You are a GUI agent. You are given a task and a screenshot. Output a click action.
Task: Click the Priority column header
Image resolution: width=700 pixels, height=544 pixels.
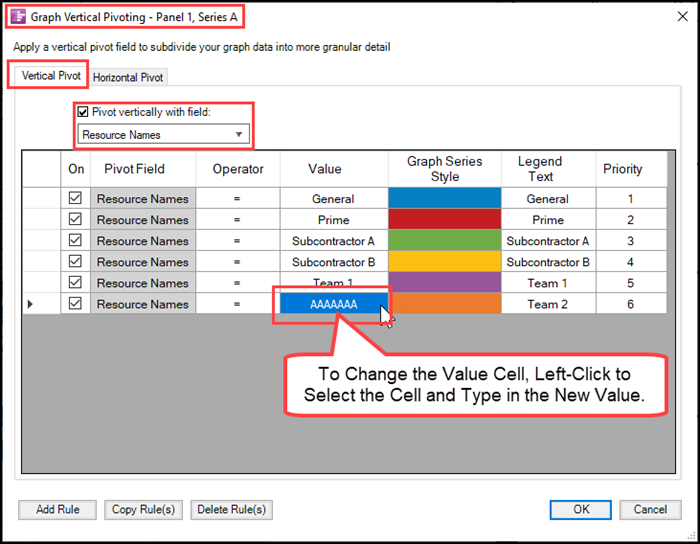pos(631,169)
